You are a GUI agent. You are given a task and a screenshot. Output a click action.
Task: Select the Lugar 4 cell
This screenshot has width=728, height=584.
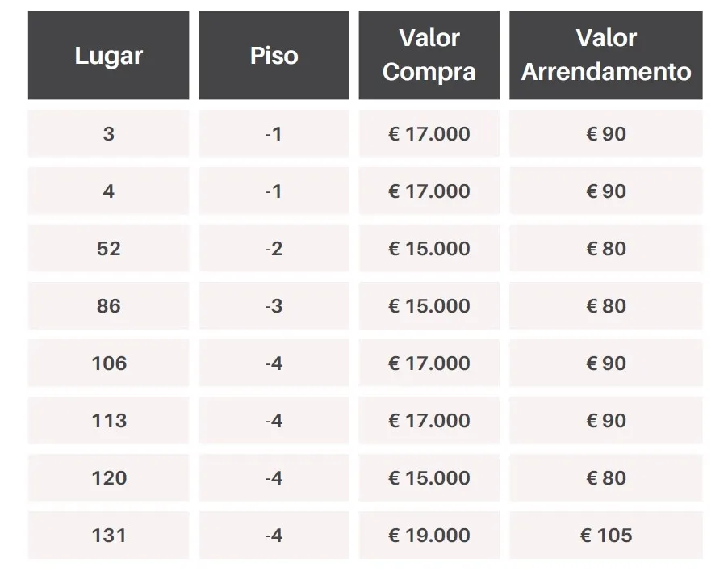[x=108, y=191]
